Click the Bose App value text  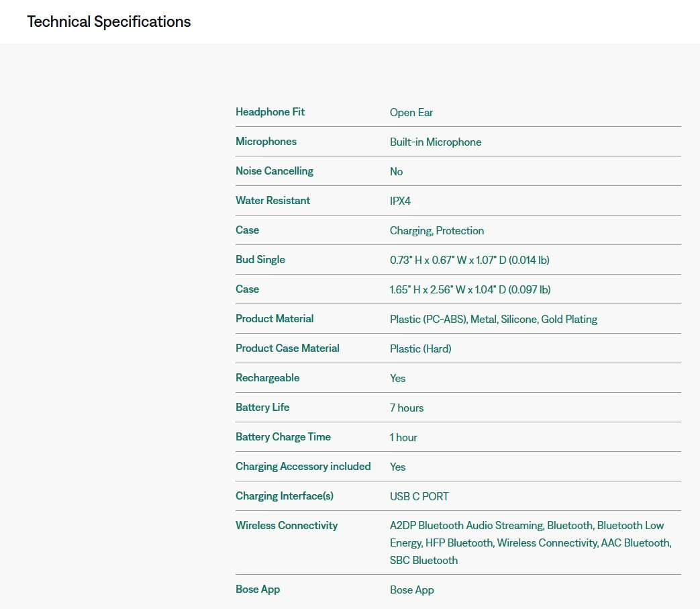point(411,590)
